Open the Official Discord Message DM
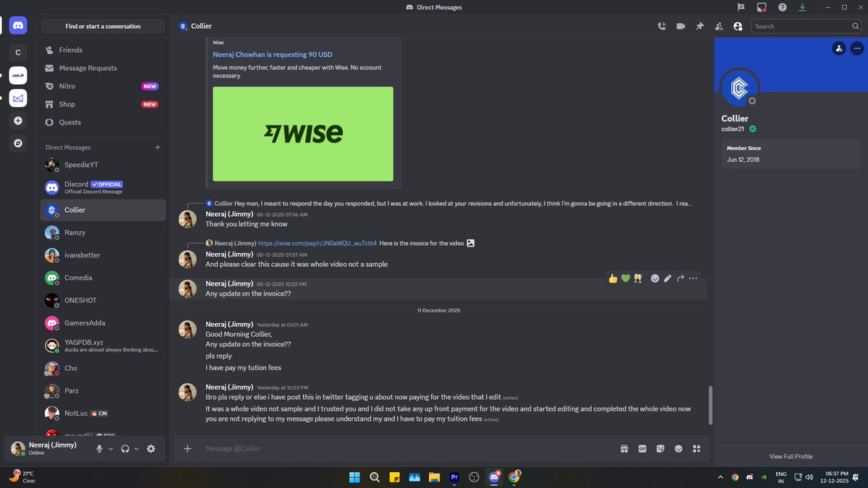The image size is (868, 488). 103,187
